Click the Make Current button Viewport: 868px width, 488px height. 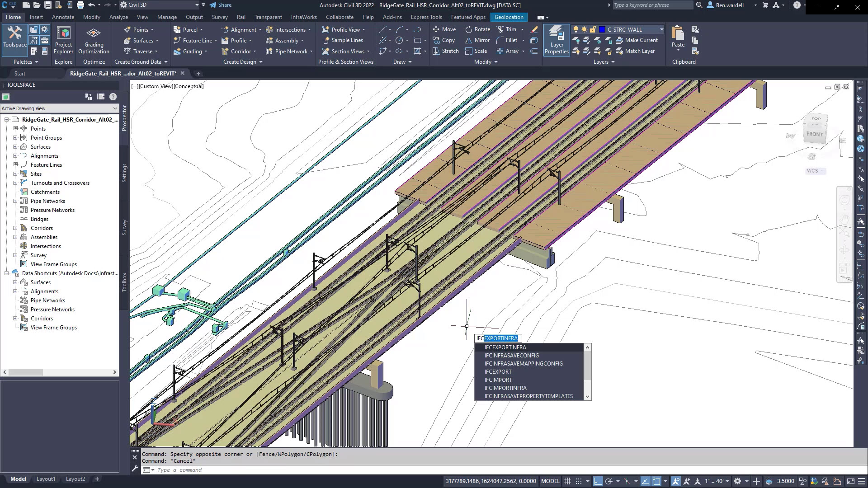click(x=637, y=40)
